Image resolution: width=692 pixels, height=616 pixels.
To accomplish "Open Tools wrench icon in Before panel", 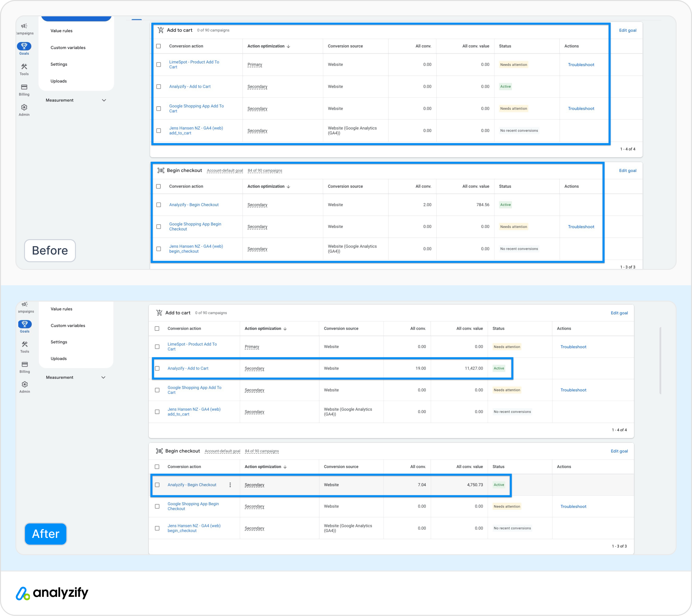I will [x=24, y=67].
